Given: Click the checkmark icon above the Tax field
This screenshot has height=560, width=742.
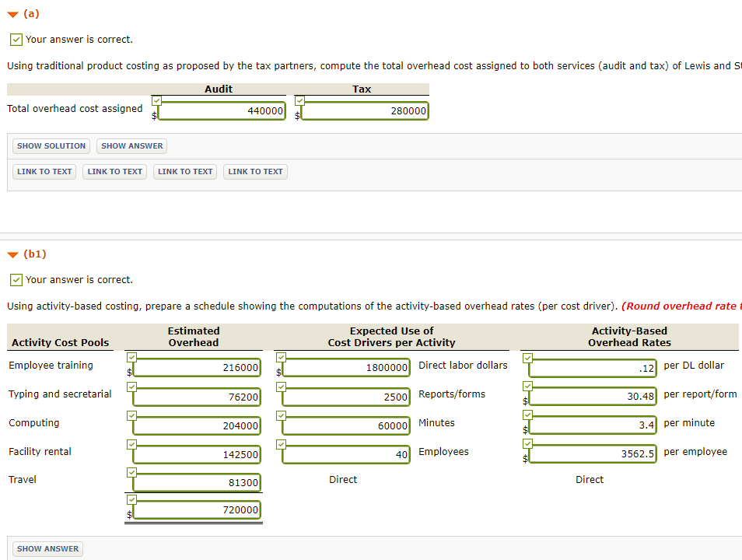Looking at the screenshot, I should pos(299,100).
